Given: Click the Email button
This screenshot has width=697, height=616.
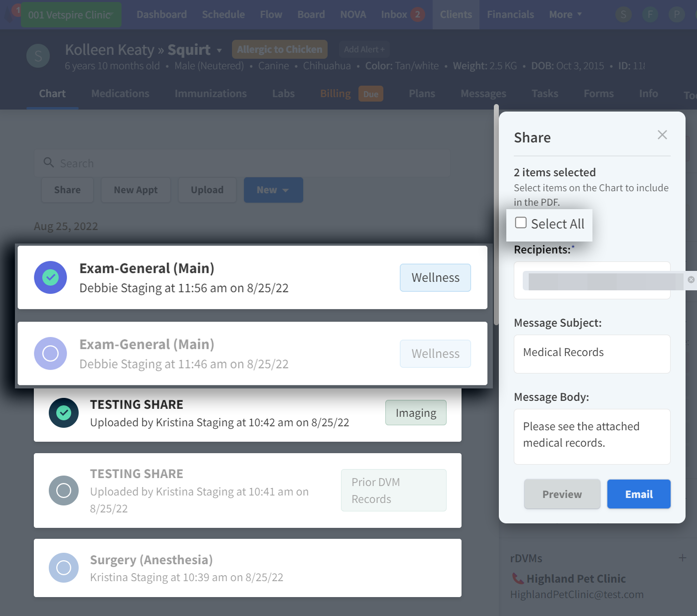Looking at the screenshot, I should click(639, 494).
